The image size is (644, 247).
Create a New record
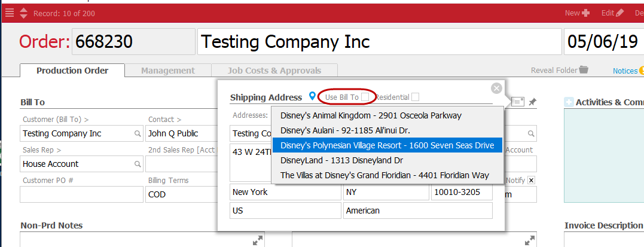tap(577, 13)
